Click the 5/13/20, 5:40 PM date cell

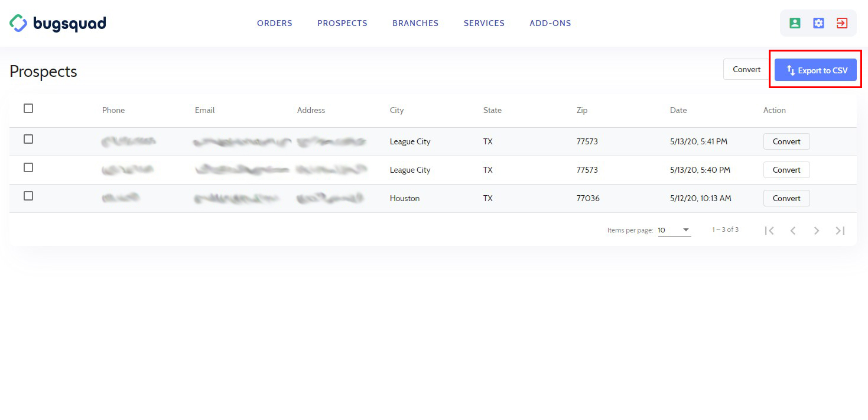(700, 170)
